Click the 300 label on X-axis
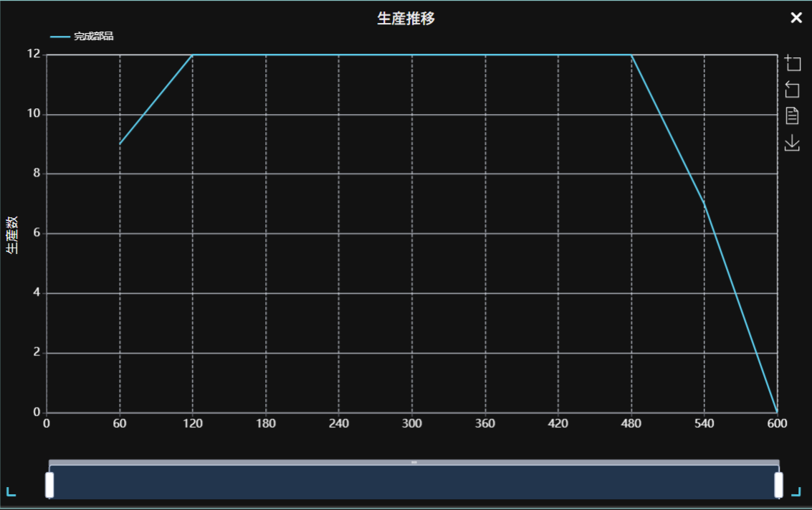Screen dimensions: 812x510 click(x=412, y=424)
